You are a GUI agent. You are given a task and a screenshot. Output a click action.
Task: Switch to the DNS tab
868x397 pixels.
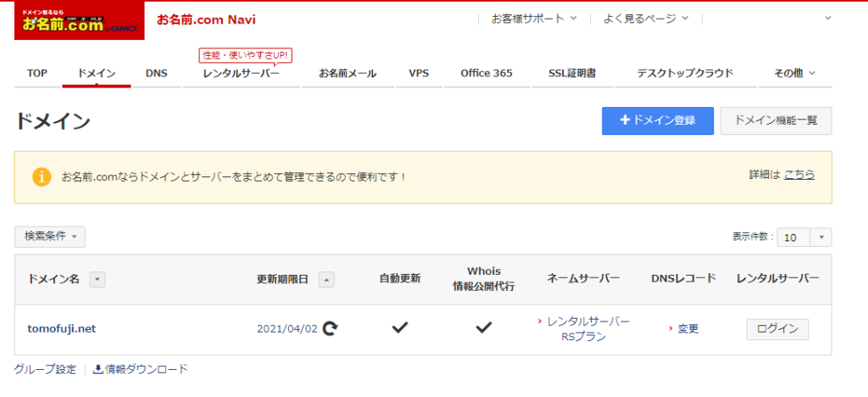tap(157, 73)
